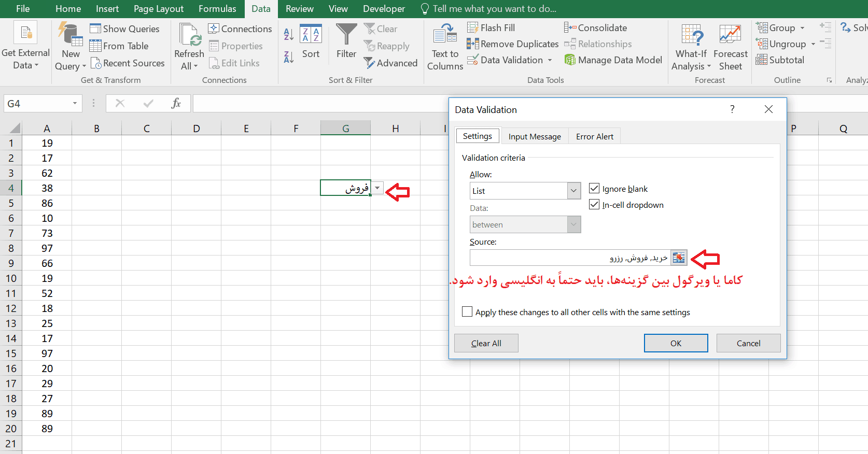The image size is (868, 454).
Task: Click Refresh All icon
Action: point(189,34)
